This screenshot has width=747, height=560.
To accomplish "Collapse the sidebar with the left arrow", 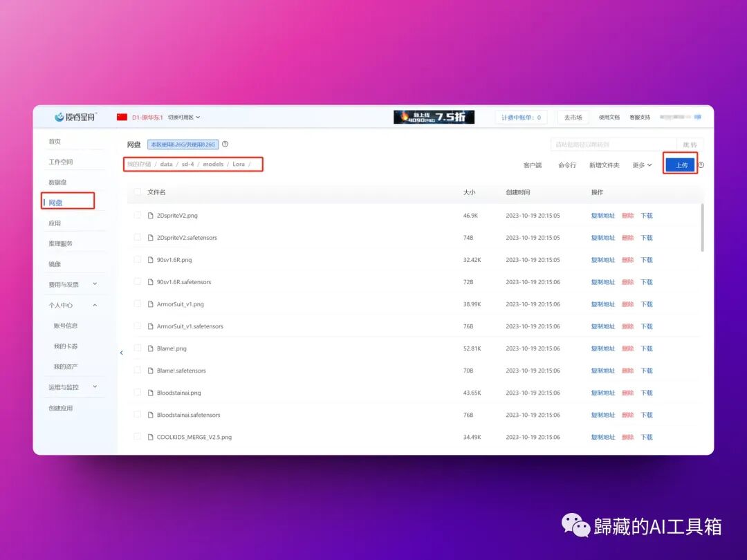I will pos(122,353).
